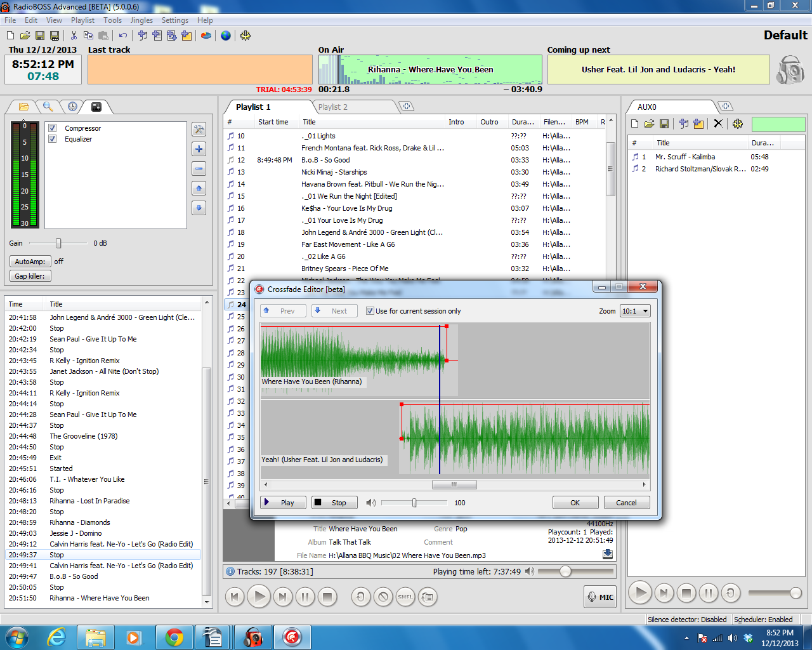Screen dimensions: 812x650
Task: Click the download arrow icon in track info
Action: [x=608, y=554]
